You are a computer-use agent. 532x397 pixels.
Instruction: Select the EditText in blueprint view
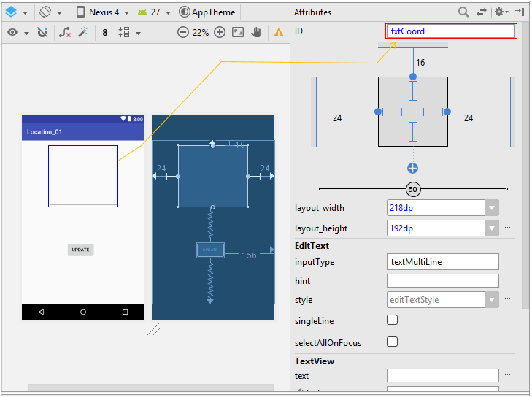213,176
